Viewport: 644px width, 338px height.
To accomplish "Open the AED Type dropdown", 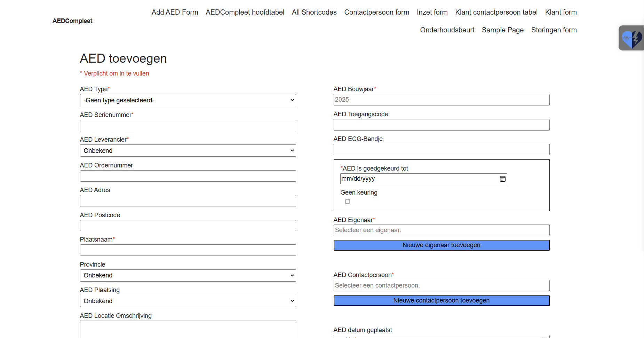I will pyautogui.click(x=188, y=100).
